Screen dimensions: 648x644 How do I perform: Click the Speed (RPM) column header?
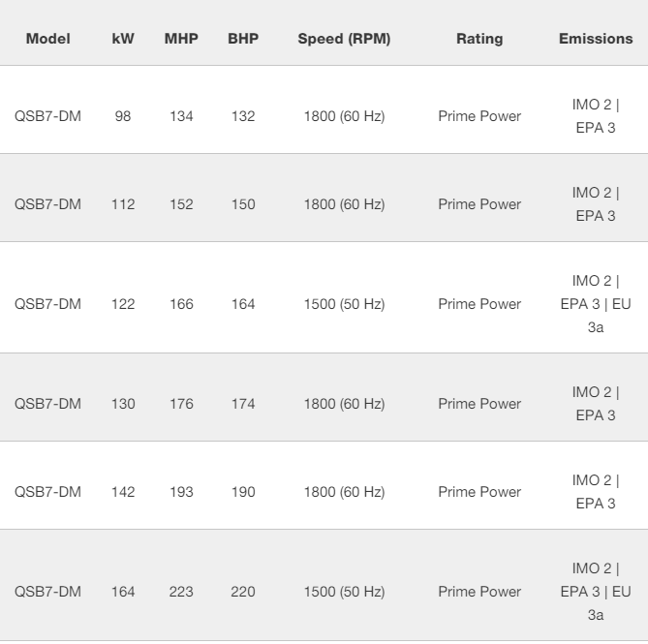coord(344,39)
